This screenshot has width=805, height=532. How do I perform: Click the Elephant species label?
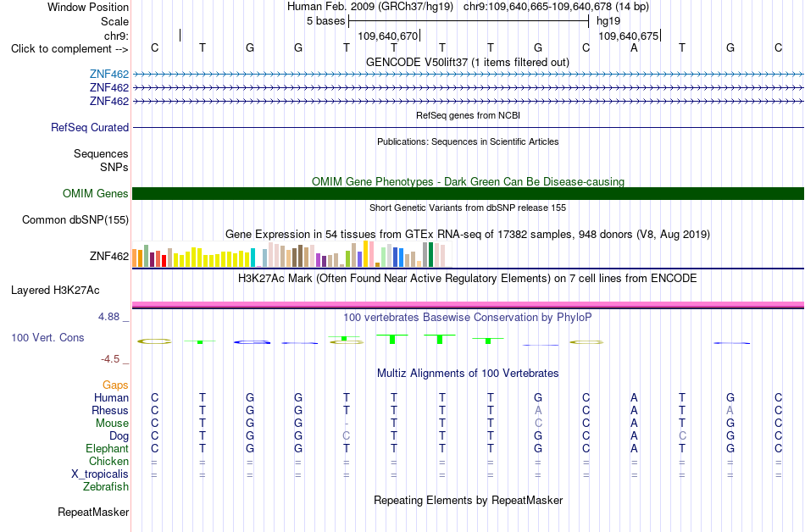[x=107, y=449]
